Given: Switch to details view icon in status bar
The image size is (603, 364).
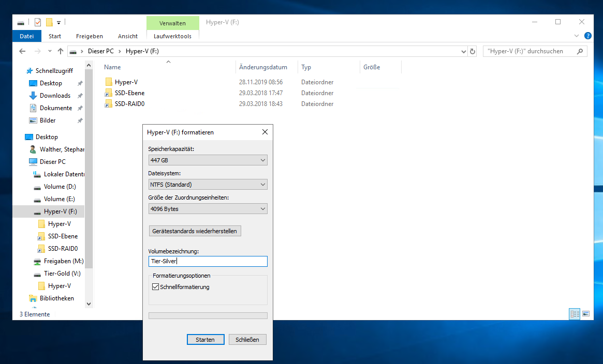Looking at the screenshot, I should pos(575,314).
